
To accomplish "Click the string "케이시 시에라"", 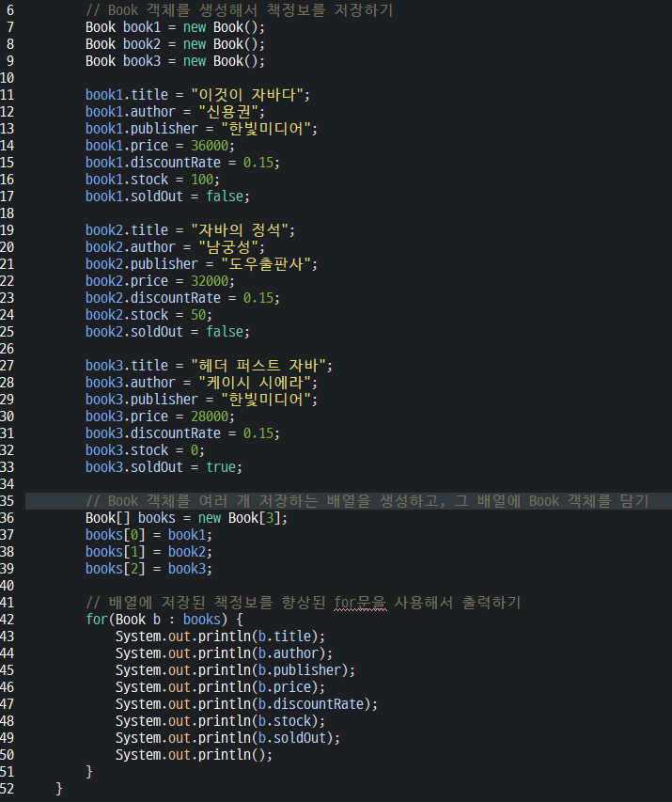I will pos(255,382).
